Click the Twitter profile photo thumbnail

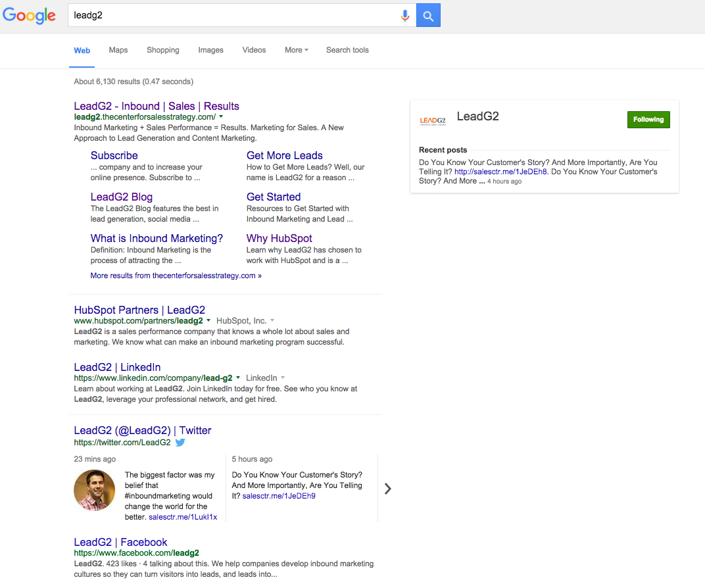pos(95,491)
